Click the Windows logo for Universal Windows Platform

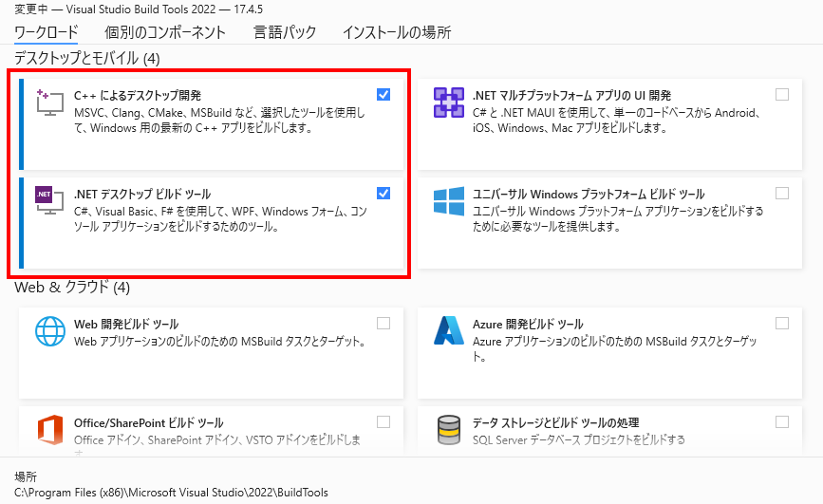tap(449, 201)
